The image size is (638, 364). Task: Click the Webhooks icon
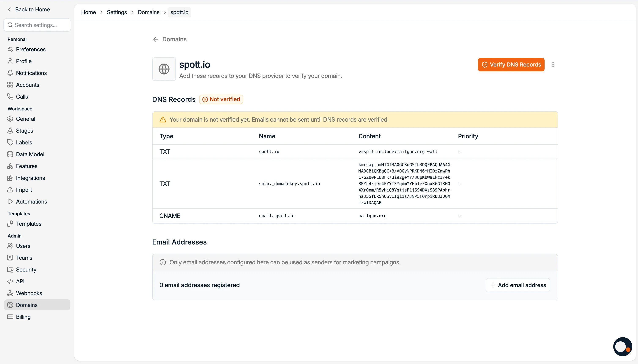coord(10,293)
